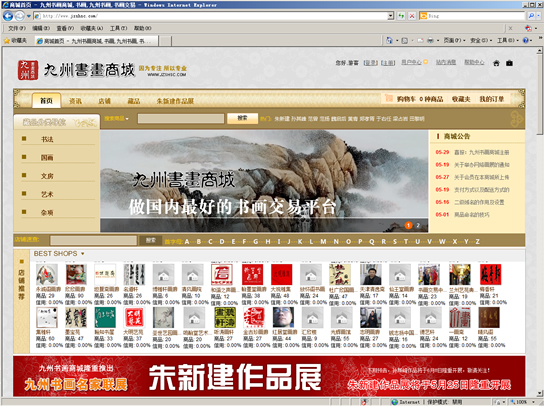Click the browser Back arrow button
The width and height of the screenshot is (544, 406).
click(8, 16)
